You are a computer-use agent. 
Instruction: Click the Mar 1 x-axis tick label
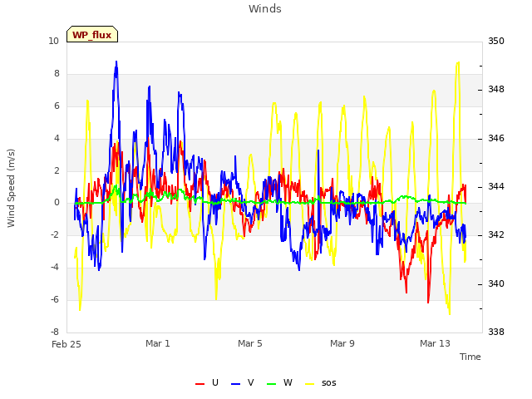click(158, 343)
